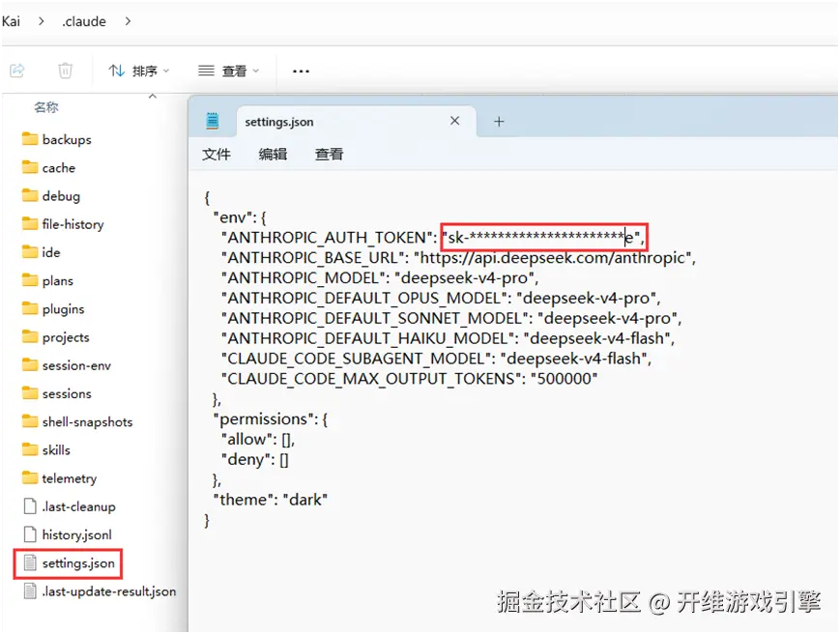Image resolution: width=840 pixels, height=634 pixels.
Task: Expand chevron after .claude in breadcrumb
Action: coord(128,21)
